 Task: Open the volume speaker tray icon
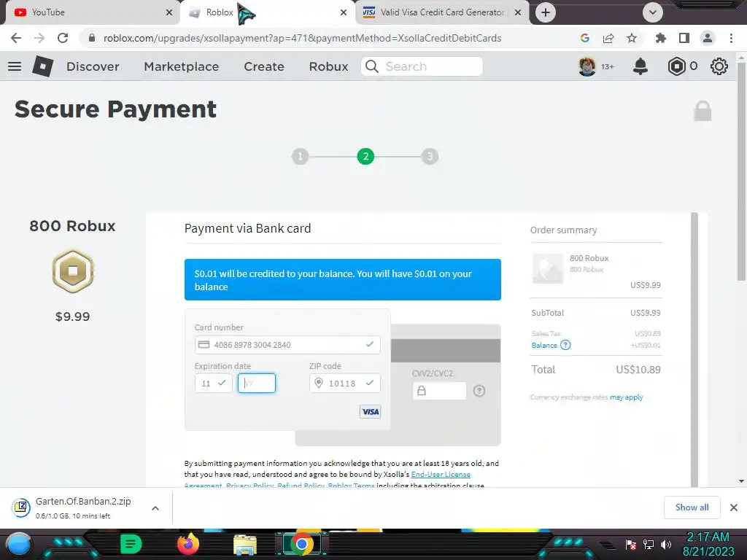pos(666,544)
